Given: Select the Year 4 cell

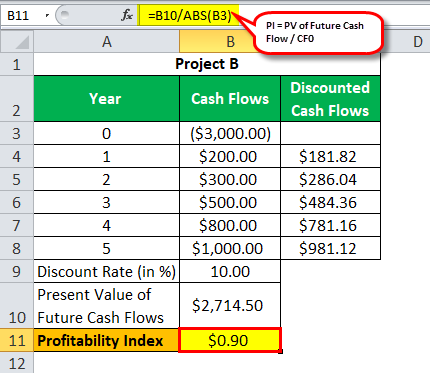Looking at the screenshot, I should tap(107, 225).
